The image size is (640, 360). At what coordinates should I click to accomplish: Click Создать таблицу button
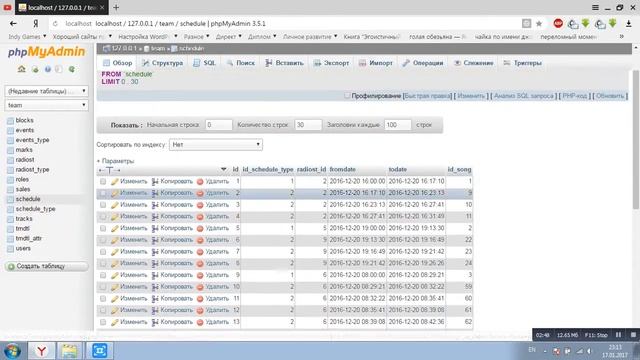coord(47,266)
